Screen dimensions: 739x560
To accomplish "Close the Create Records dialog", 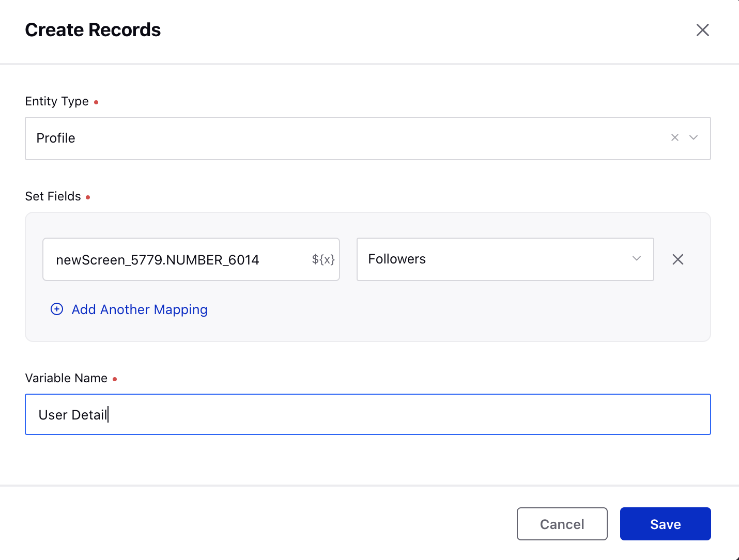I will 702,30.
